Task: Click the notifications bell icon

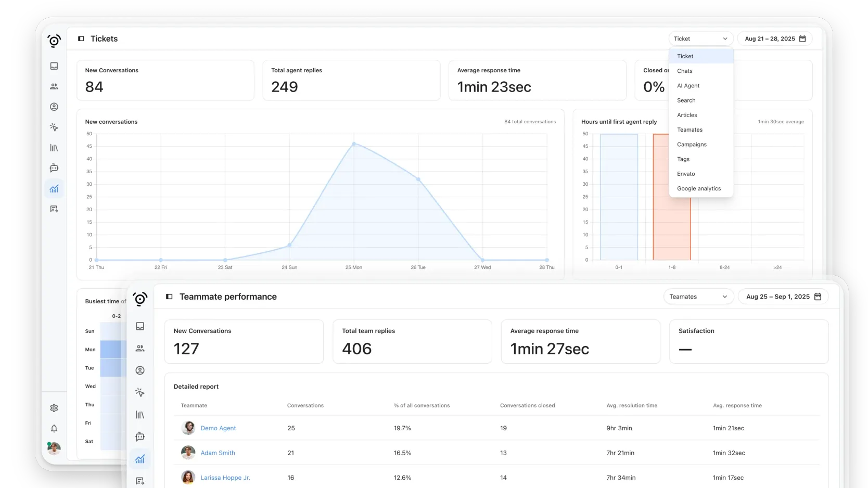Action: click(x=54, y=429)
